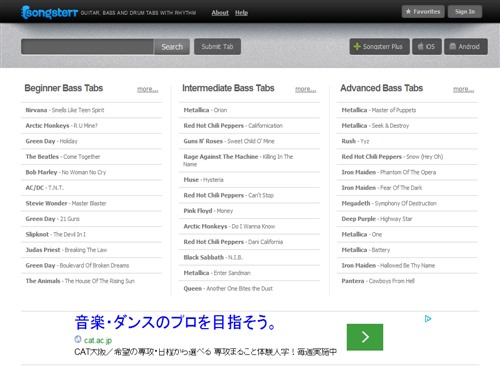500x375 pixels.
Task: Open Deep Purple - Highway Star tab
Action: click(x=377, y=219)
